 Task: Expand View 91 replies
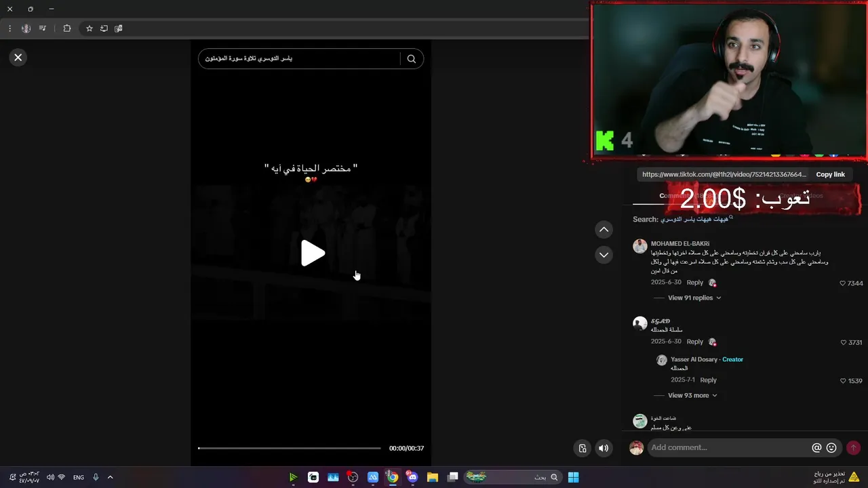694,298
